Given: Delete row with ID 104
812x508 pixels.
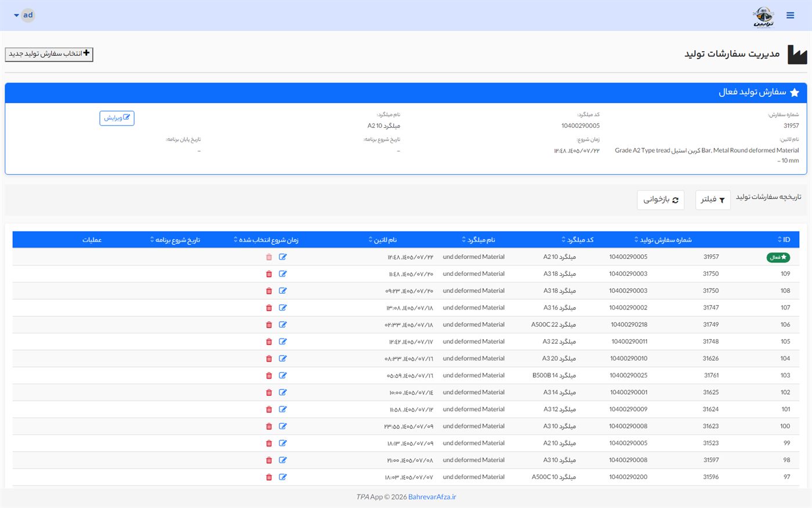Looking at the screenshot, I should coord(269,359).
